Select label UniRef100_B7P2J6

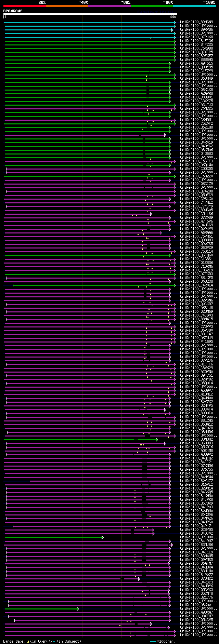click(x=197, y=361)
